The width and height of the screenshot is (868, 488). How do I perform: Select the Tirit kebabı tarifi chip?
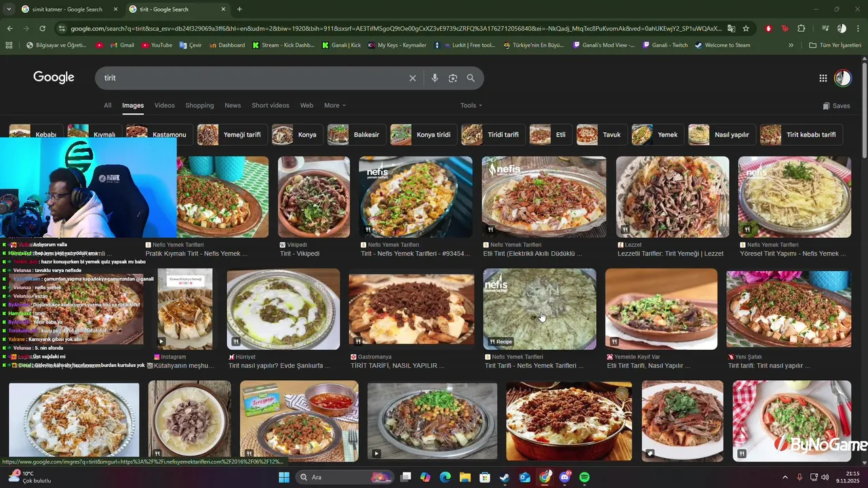(801, 134)
